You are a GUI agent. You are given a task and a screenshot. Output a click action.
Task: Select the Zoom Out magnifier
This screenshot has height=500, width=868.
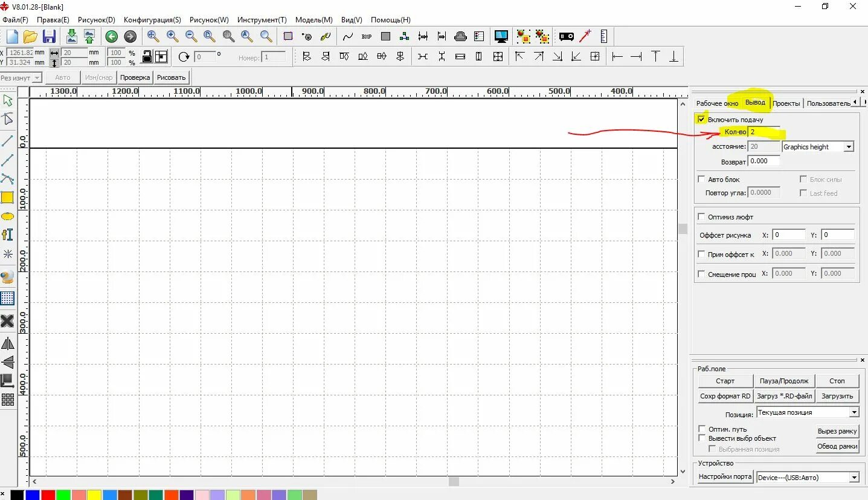(x=191, y=36)
